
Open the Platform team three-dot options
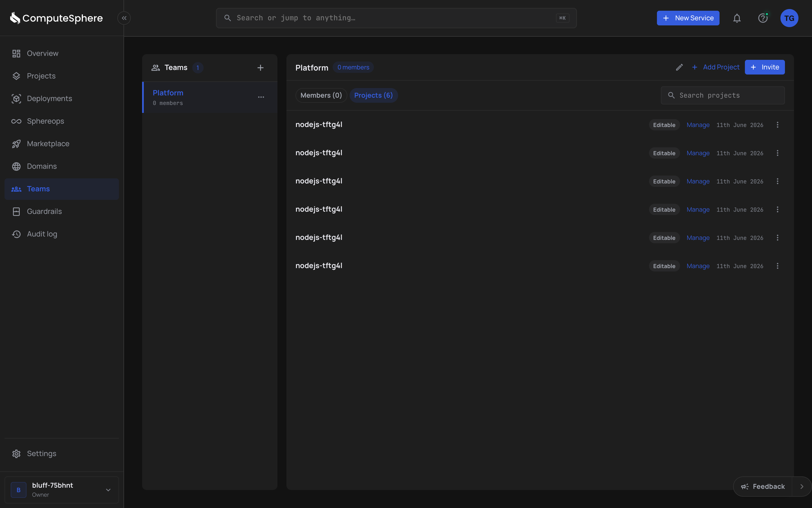tap(261, 97)
